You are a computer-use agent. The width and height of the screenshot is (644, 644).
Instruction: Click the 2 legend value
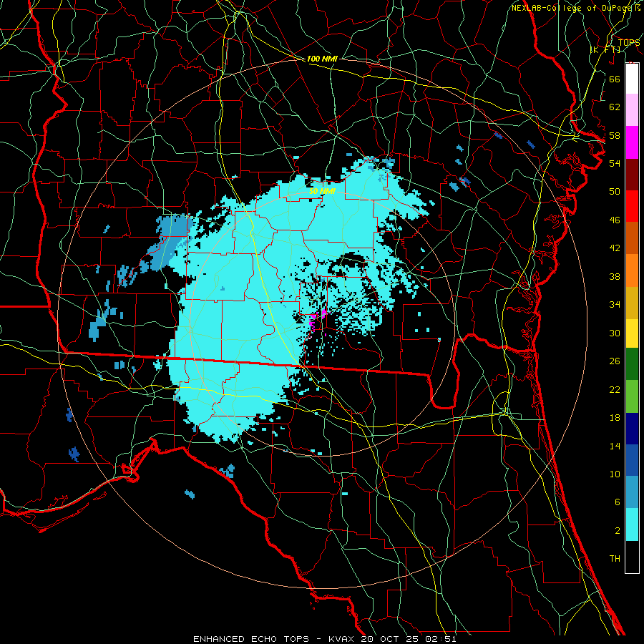pyautogui.click(x=617, y=531)
